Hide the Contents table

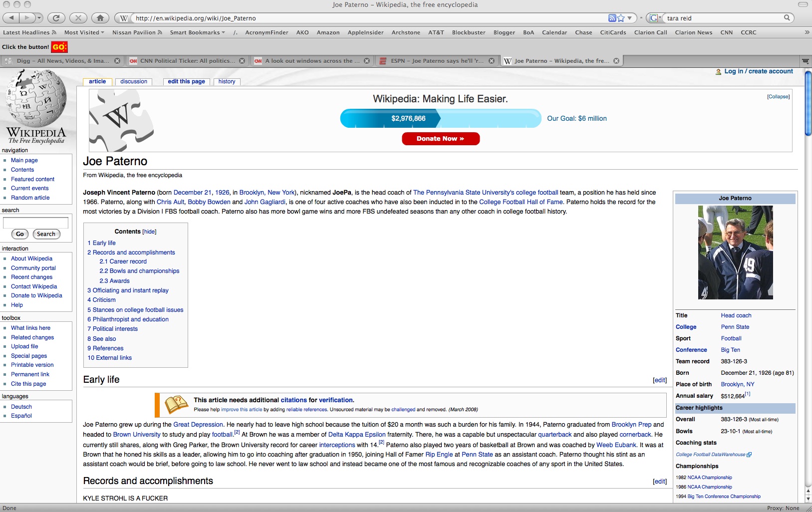(x=149, y=232)
